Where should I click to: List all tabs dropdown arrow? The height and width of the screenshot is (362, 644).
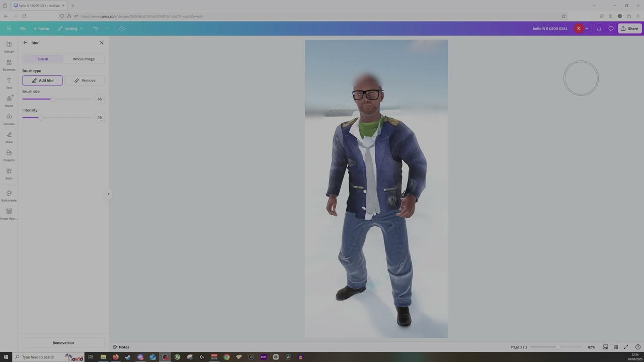(x=594, y=6)
